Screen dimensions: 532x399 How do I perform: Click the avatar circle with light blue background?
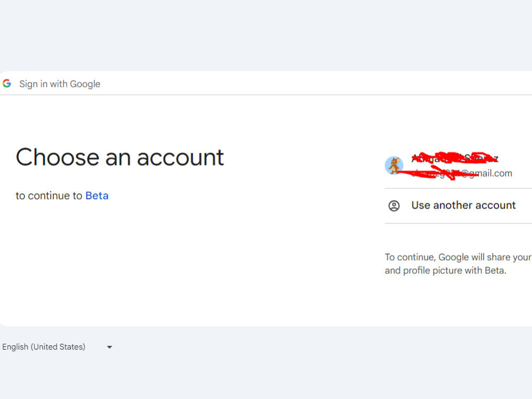click(x=394, y=165)
